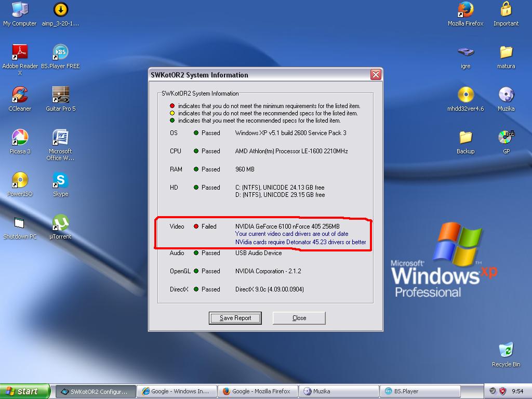The width and height of the screenshot is (532, 399).
Task: Open the Windows start menu
Action: 25,391
